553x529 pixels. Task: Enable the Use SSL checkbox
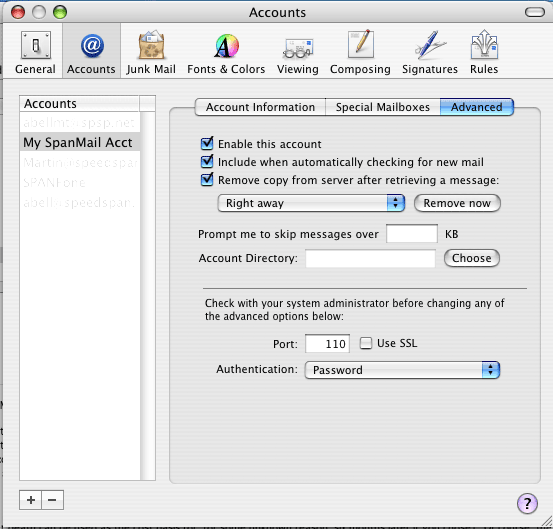tap(366, 343)
